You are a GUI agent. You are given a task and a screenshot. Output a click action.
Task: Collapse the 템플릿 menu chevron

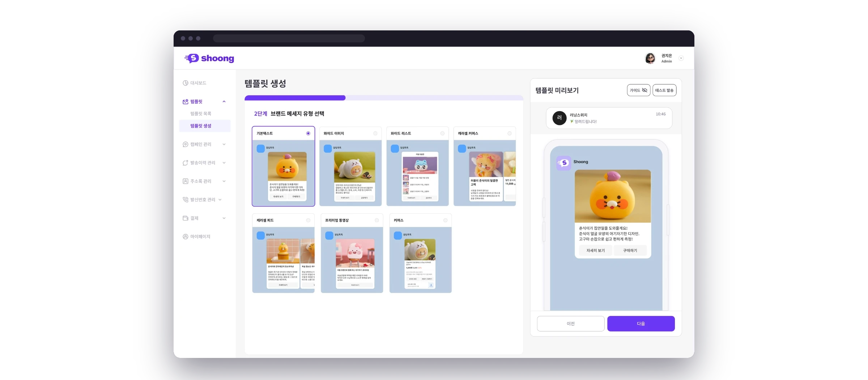224,102
